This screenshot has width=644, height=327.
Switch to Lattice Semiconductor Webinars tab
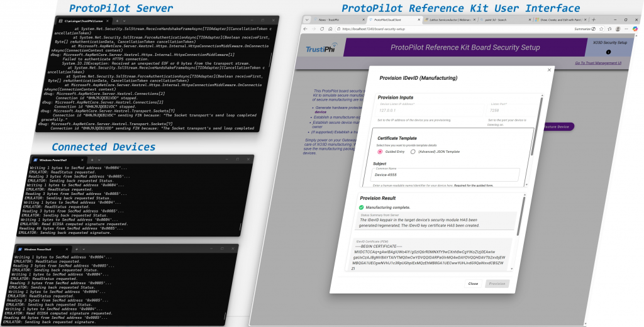coord(450,19)
